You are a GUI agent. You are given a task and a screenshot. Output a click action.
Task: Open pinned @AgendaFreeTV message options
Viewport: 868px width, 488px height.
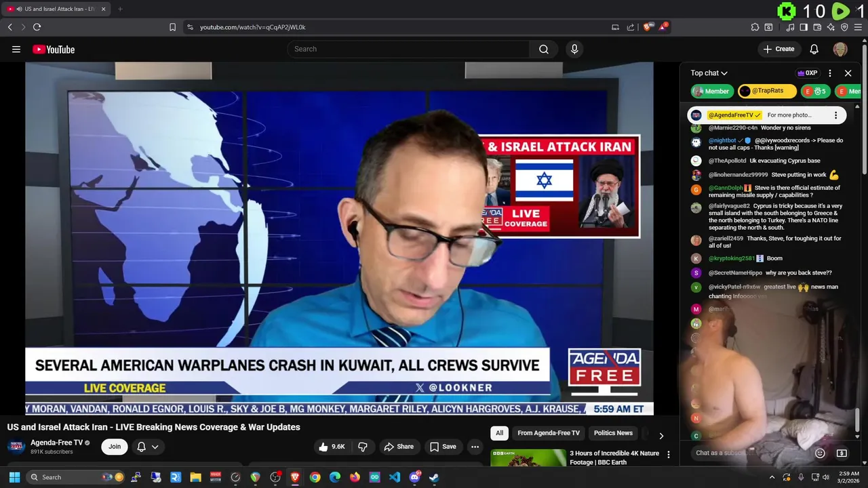pyautogui.click(x=835, y=115)
